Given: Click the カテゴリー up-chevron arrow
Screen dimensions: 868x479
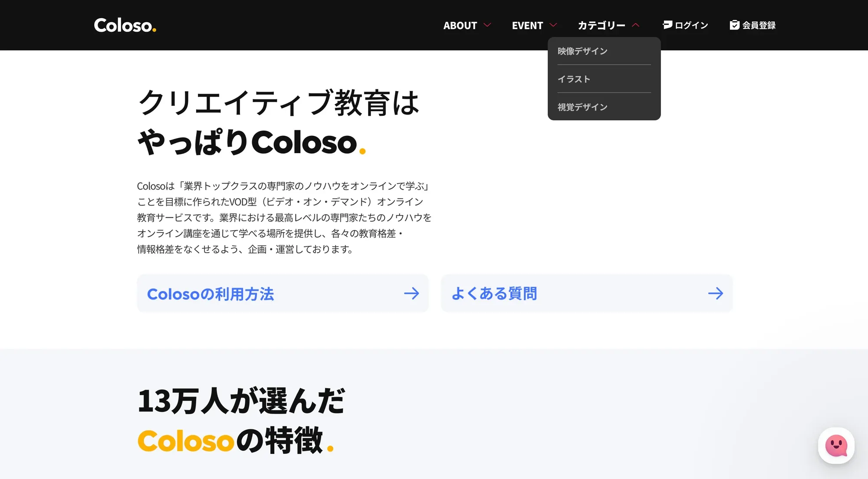Looking at the screenshot, I should [x=635, y=25].
